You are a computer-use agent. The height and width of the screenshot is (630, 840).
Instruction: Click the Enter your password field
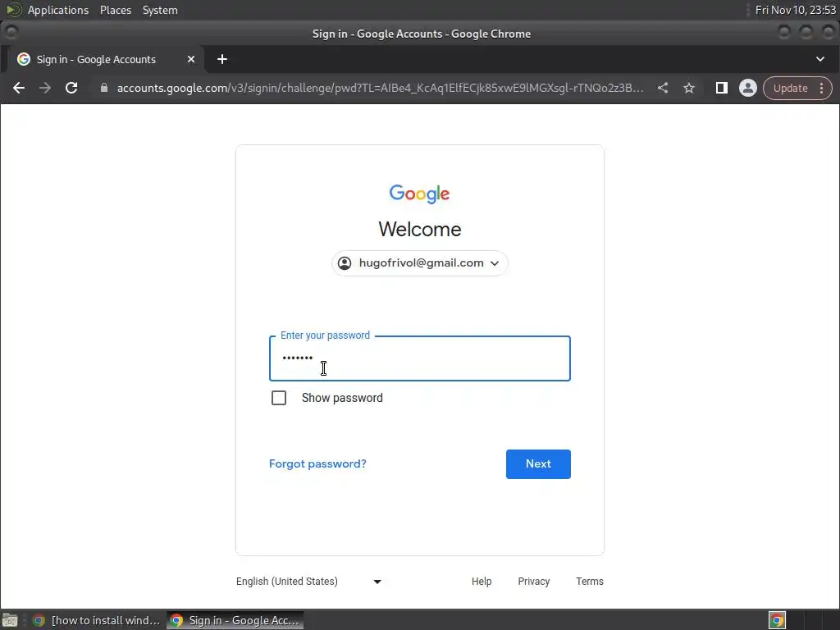click(419, 358)
